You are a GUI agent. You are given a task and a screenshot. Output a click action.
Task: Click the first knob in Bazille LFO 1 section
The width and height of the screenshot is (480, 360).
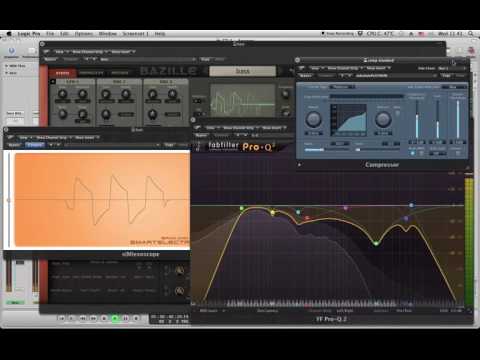[62, 94]
